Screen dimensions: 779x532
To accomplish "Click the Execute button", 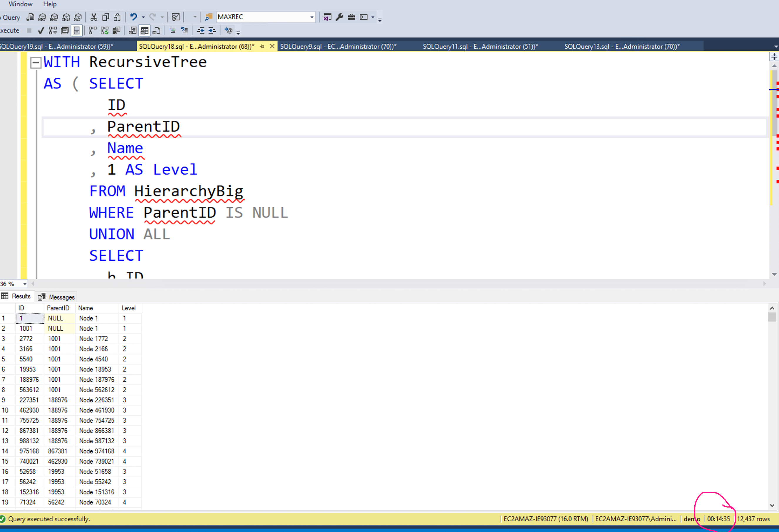I will click(9, 31).
